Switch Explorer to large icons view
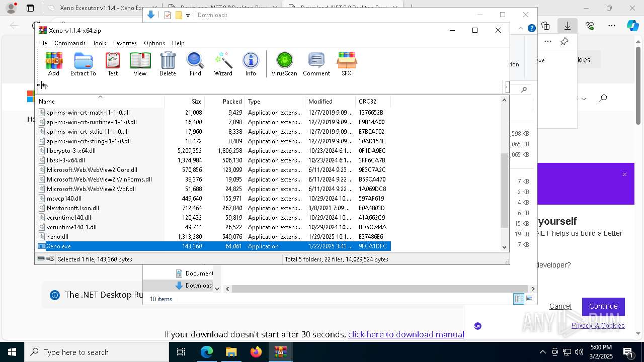The image size is (644, 362). [529, 299]
